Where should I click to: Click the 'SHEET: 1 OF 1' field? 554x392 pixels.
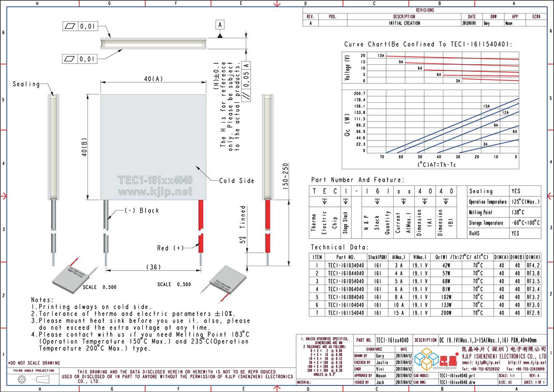tap(534, 382)
